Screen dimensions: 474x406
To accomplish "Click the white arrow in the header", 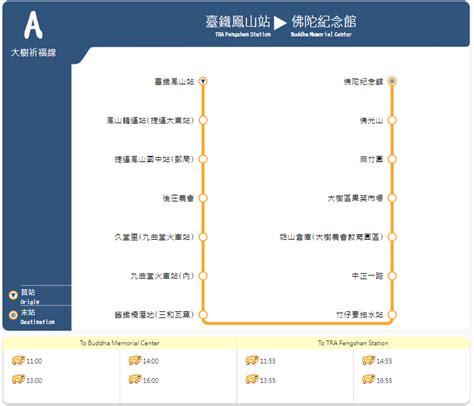I will pos(280,23).
